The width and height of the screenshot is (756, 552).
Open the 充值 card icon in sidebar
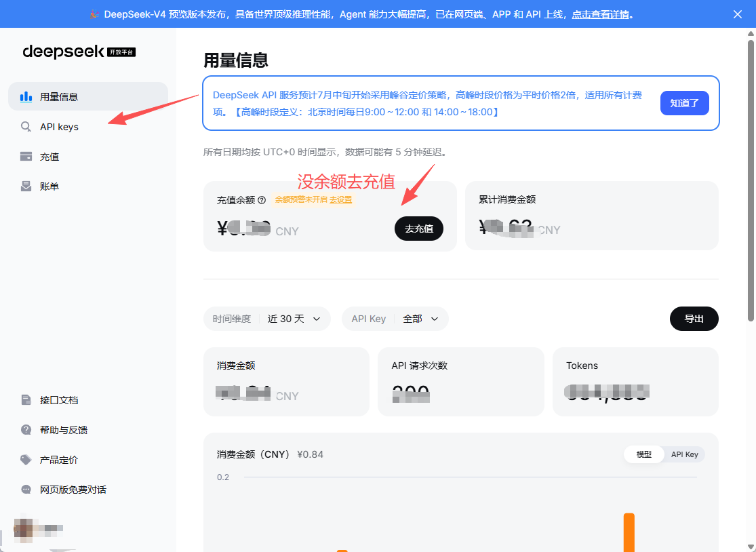pyautogui.click(x=26, y=157)
